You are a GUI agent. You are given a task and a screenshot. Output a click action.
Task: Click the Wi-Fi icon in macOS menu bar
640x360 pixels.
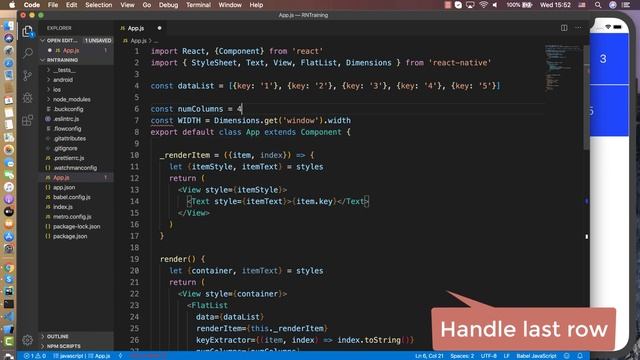point(484,5)
